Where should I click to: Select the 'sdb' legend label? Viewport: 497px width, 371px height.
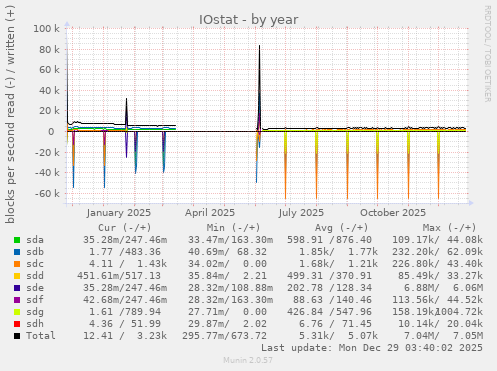pyautogui.click(x=35, y=252)
